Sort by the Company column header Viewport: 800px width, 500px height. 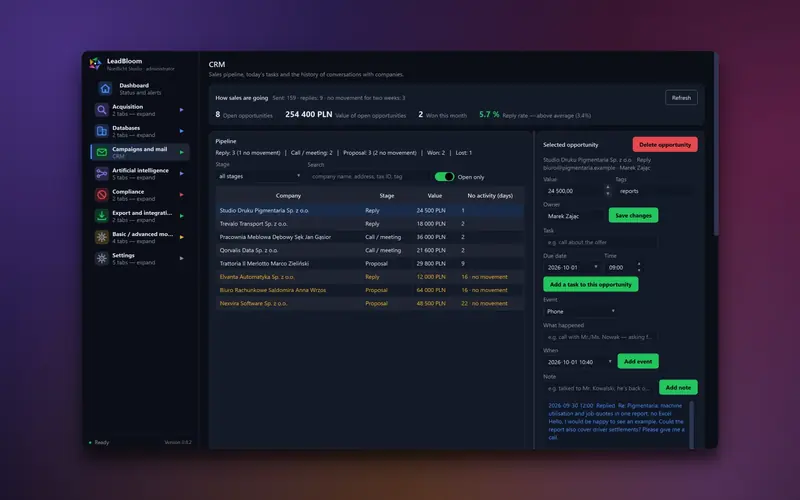point(288,195)
